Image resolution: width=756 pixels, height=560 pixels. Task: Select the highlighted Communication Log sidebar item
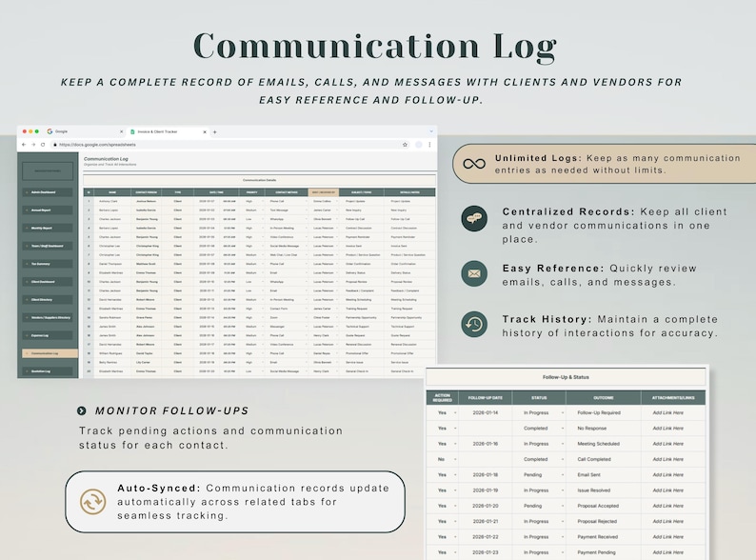point(50,353)
